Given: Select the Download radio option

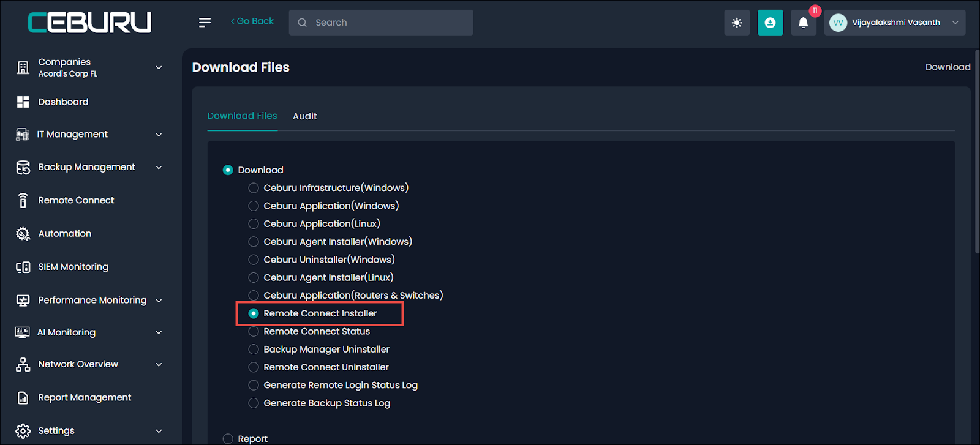Looking at the screenshot, I should pos(228,170).
